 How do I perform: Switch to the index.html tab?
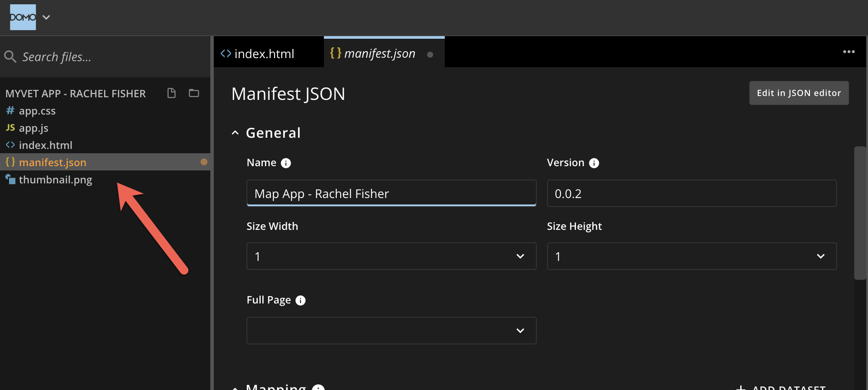pyautogui.click(x=264, y=53)
